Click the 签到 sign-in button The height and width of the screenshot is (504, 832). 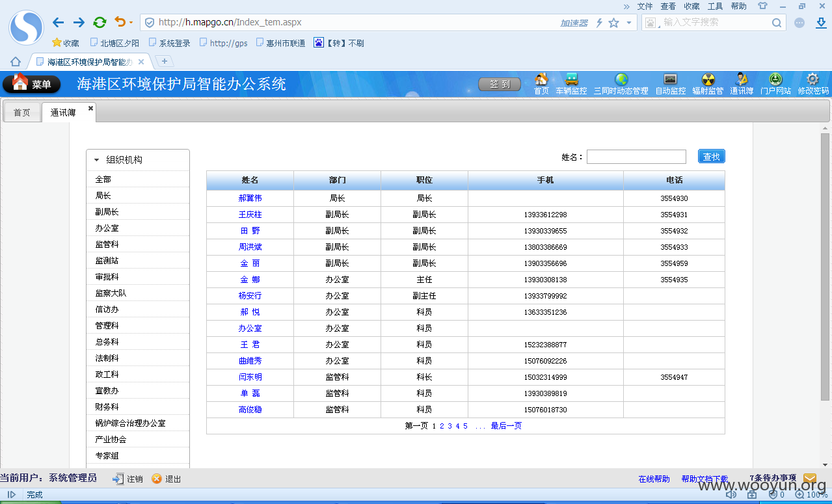tap(500, 85)
